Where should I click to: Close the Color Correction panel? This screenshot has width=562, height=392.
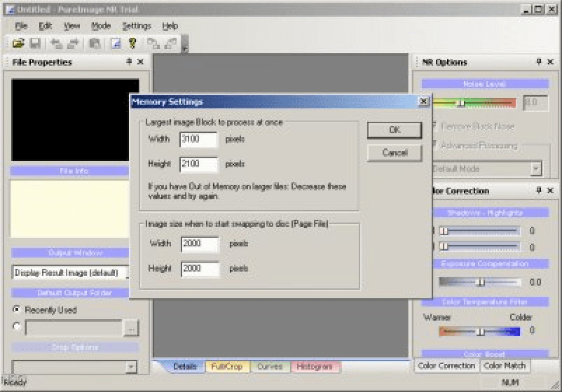[x=551, y=190]
